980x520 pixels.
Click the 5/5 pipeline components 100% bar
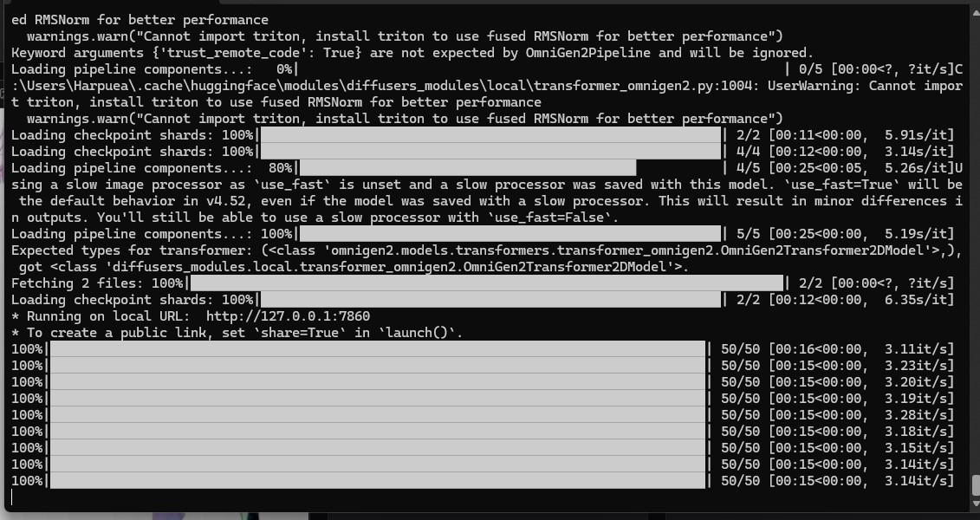click(x=510, y=234)
